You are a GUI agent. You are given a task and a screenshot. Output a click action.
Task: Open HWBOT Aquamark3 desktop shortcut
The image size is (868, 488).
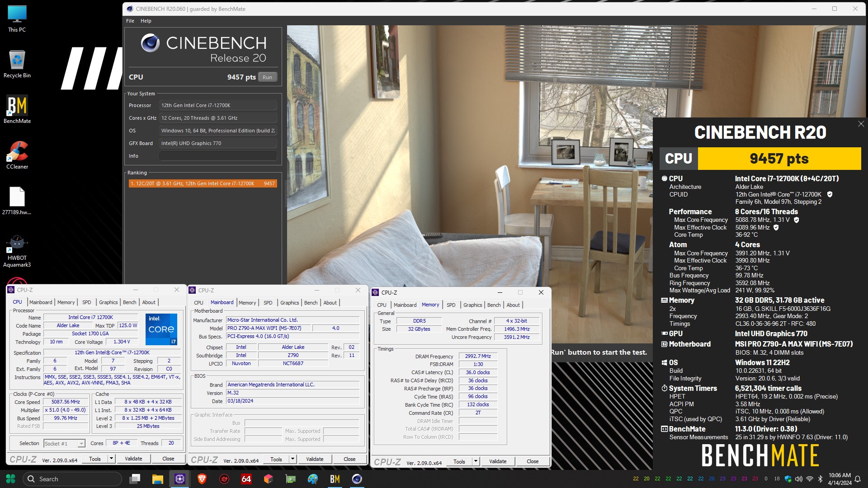pos(17,251)
